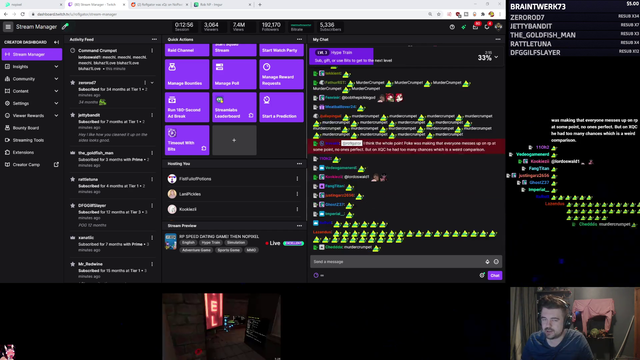Open options for jettybandit activity entry
640x360 pixels.
pos(152,115)
